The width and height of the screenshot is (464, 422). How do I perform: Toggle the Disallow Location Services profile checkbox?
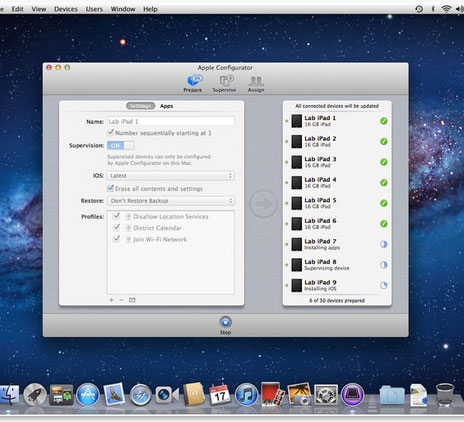(x=116, y=216)
